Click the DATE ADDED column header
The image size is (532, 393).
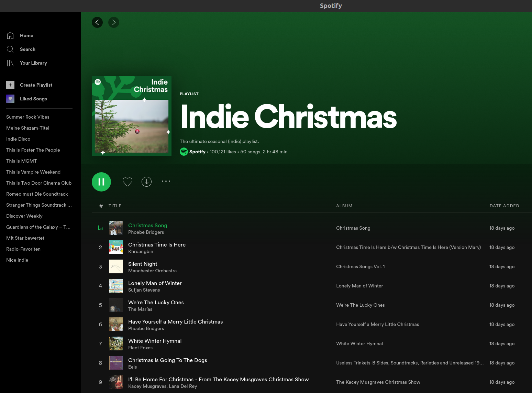(504, 206)
